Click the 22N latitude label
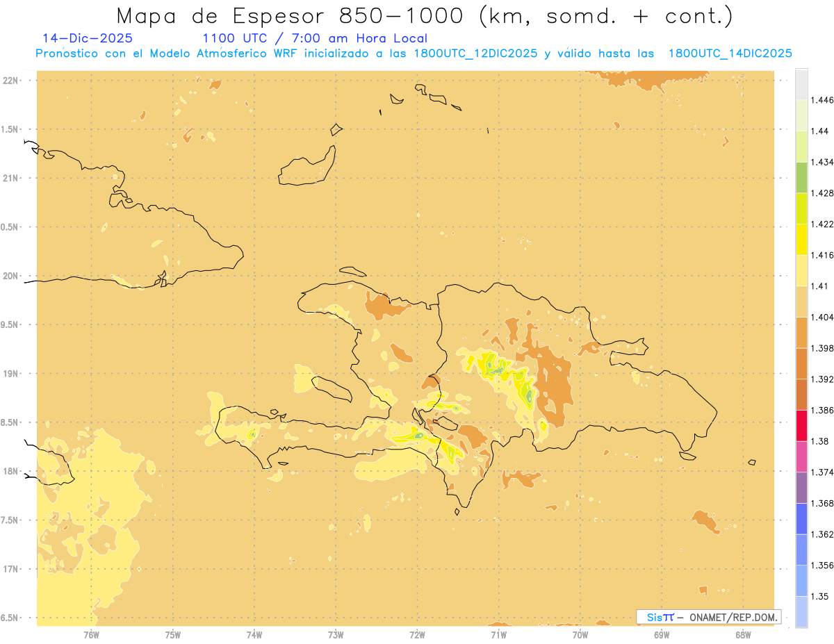834x644 pixels. point(12,81)
